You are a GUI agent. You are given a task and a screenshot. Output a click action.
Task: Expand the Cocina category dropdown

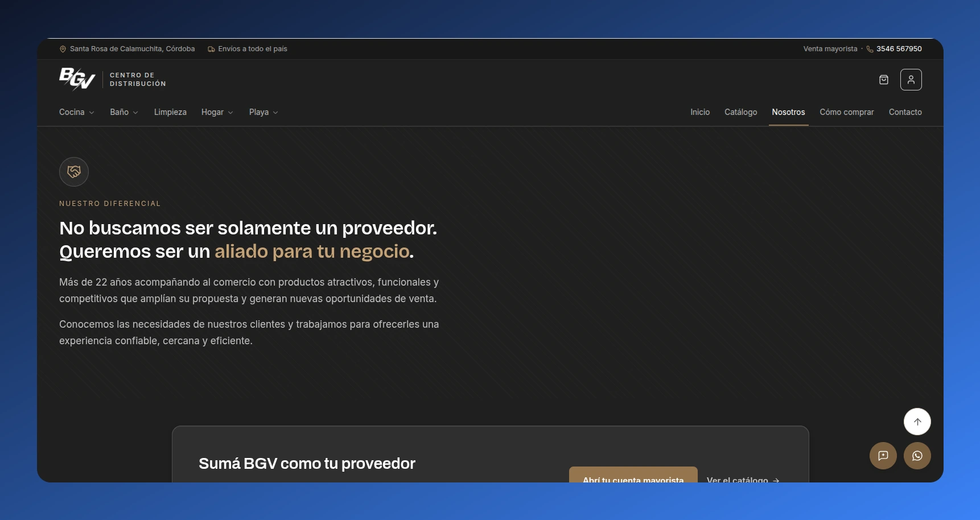pos(77,112)
